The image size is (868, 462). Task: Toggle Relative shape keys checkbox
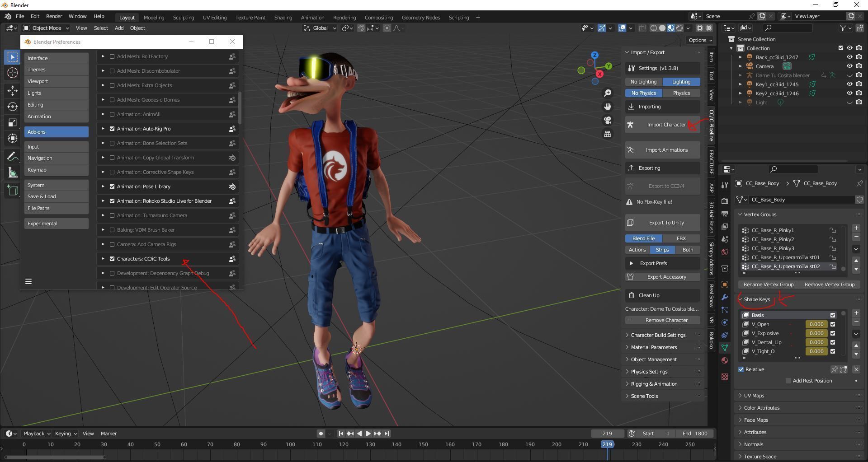pyautogui.click(x=741, y=369)
